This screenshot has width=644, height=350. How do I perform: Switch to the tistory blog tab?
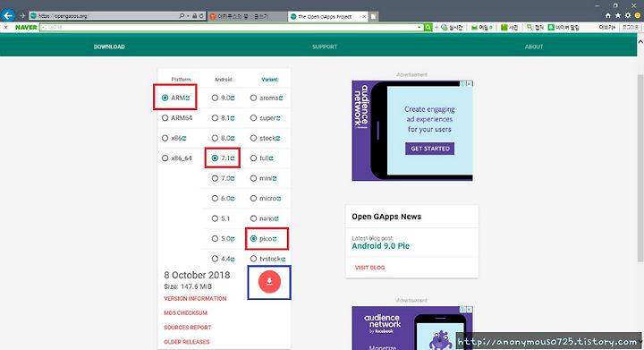pyautogui.click(x=247, y=16)
